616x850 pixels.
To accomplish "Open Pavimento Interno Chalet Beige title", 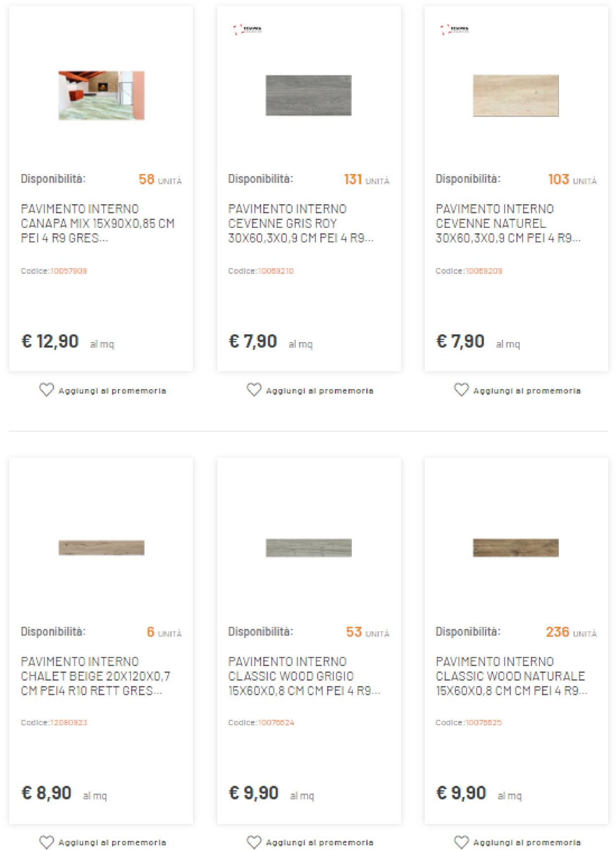I will pos(96,676).
